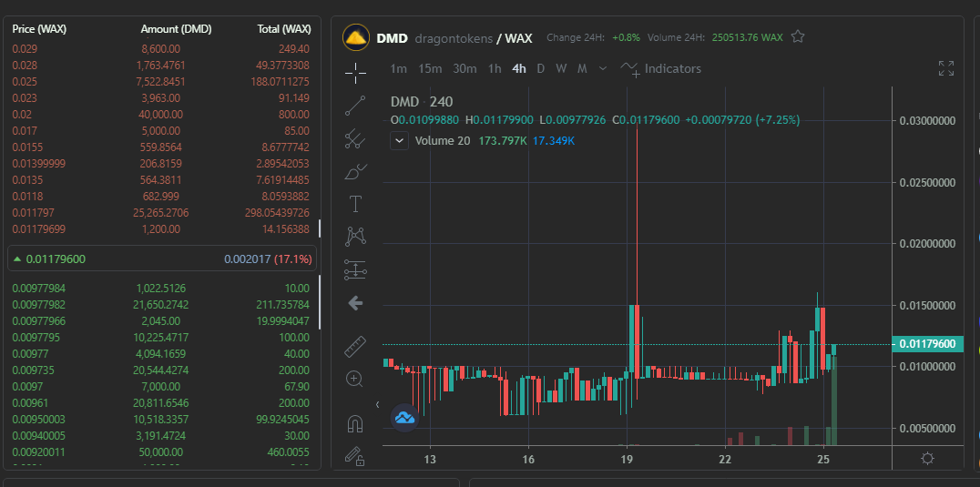This screenshot has height=487, width=980.
Task: Switch to the 30m timeframe
Action: coord(464,68)
